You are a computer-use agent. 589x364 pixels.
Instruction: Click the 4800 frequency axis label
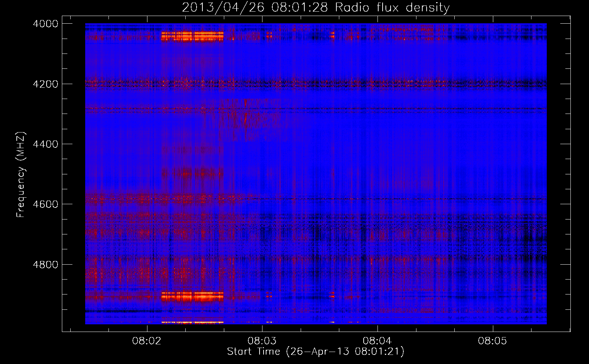(46, 265)
